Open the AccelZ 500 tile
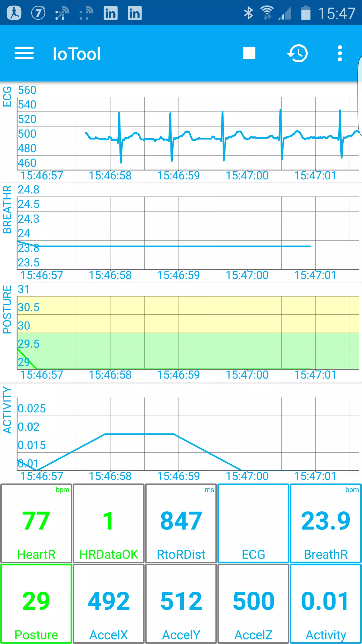The width and height of the screenshot is (362, 644). (x=253, y=604)
